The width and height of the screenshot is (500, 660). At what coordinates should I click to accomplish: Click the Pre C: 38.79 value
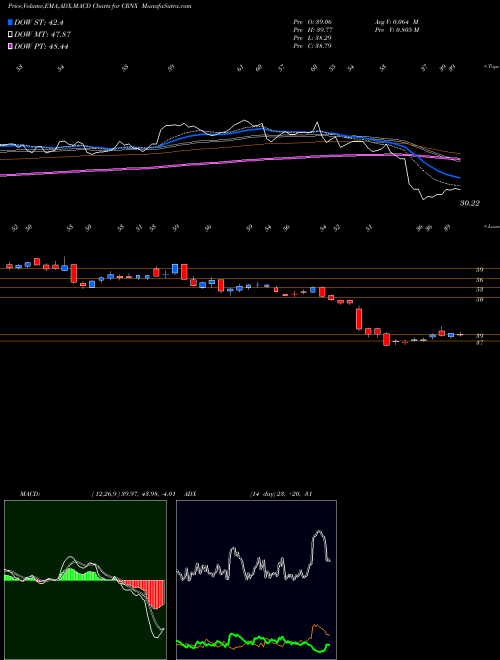(312, 46)
